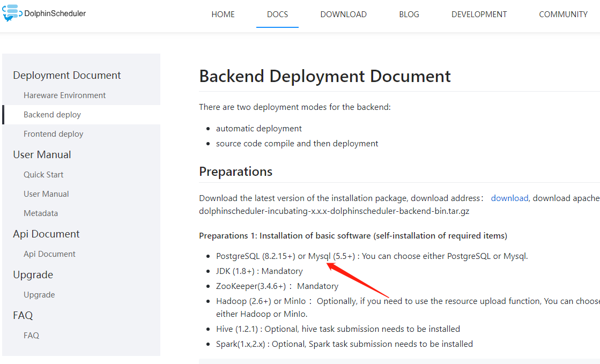Click the 'JDK (1.8+) : Mandatory' line
Image resolution: width=600 pixels, height=364 pixels.
[x=260, y=271]
